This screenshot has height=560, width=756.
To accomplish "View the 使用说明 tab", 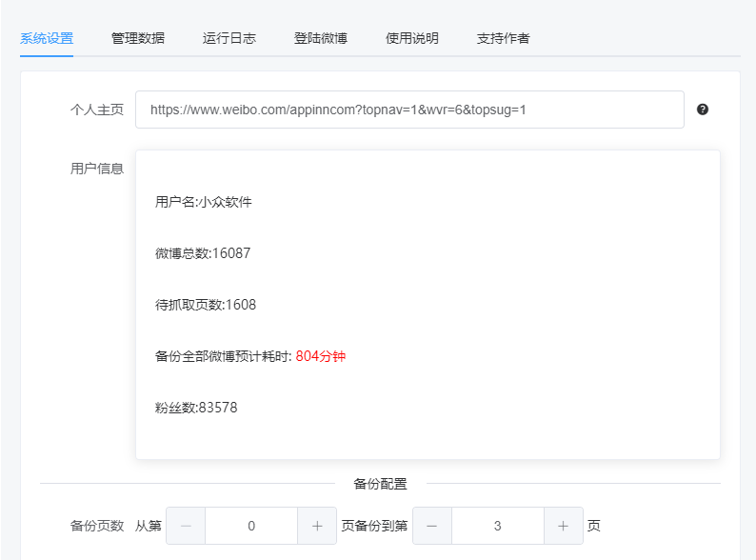I will click(x=412, y=39).
